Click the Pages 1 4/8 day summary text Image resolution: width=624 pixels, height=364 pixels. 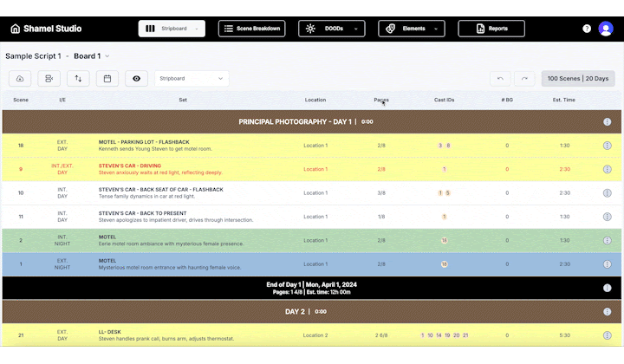[x=288, y=292]
